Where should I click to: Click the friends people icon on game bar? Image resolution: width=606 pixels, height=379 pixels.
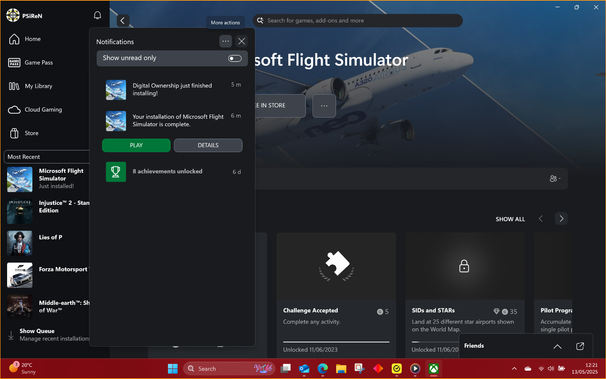click(554, 178)
